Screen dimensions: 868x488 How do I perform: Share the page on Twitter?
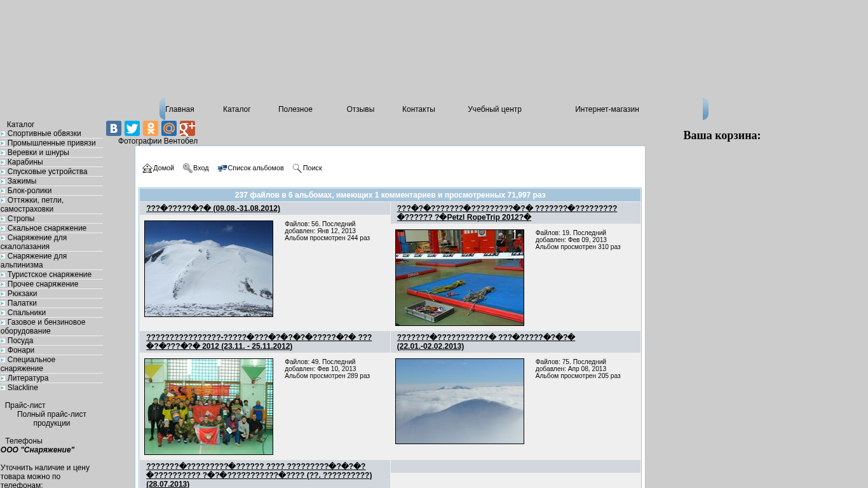(132, 128)
